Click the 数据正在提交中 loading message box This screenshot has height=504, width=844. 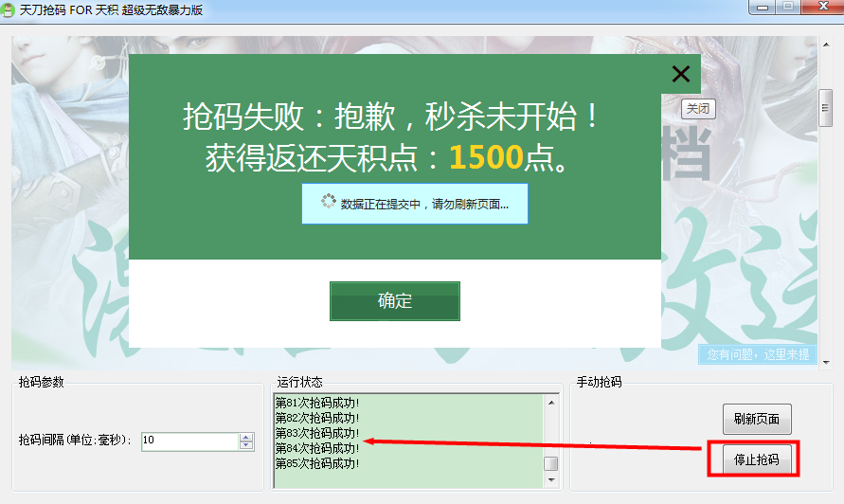[415, 204]
